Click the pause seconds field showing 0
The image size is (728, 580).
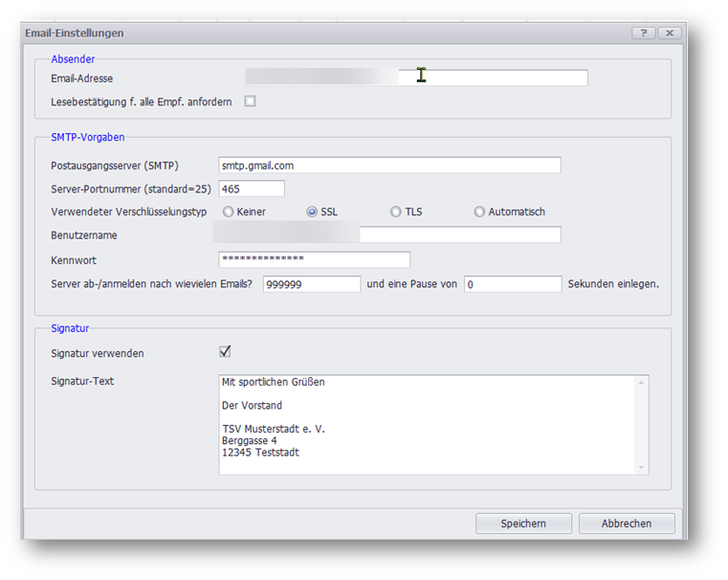(512, 284)
